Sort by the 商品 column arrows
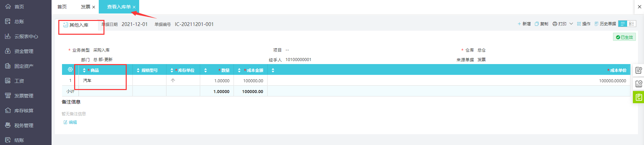 84,70
